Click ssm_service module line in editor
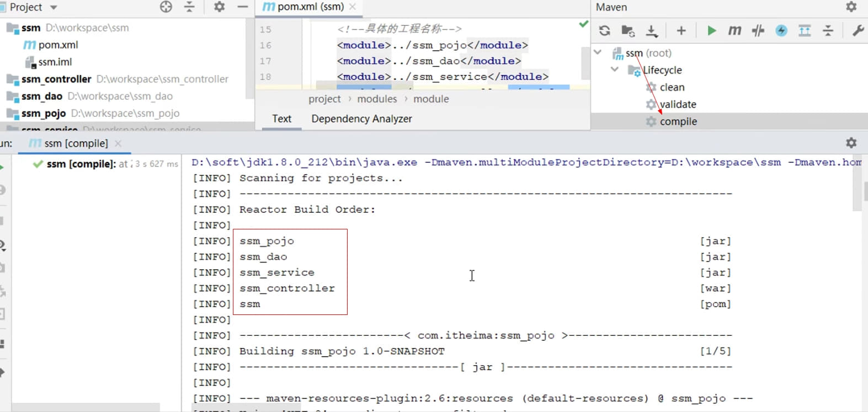868x412 pixels. pos(443,77)
